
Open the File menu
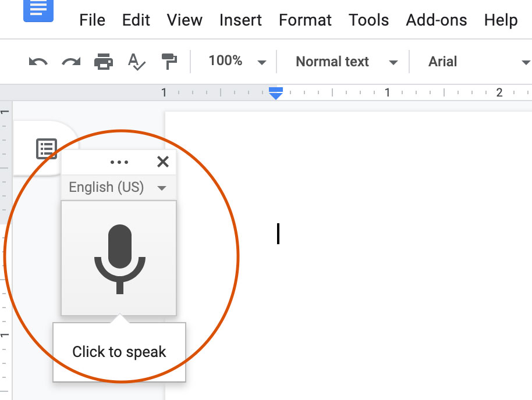tap(92, 20)
